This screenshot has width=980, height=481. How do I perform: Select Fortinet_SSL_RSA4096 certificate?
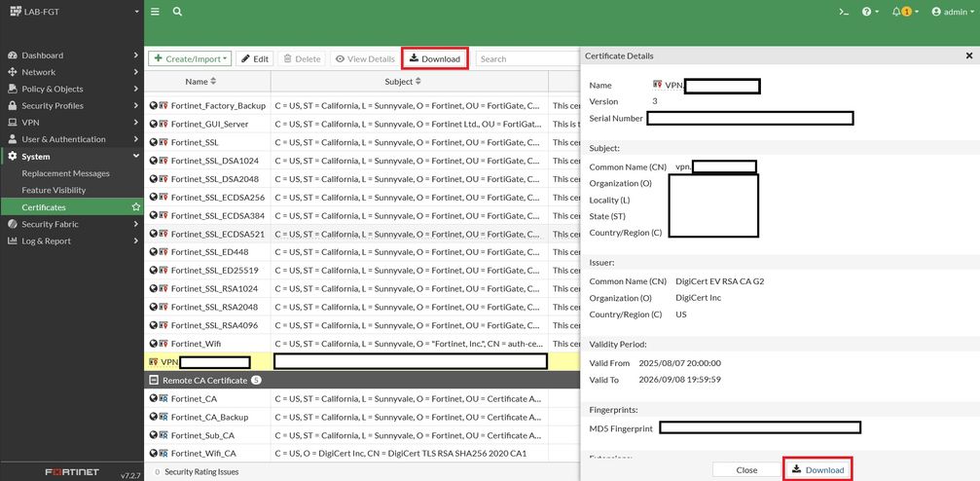pyautogui.click(x=362, y=325)
